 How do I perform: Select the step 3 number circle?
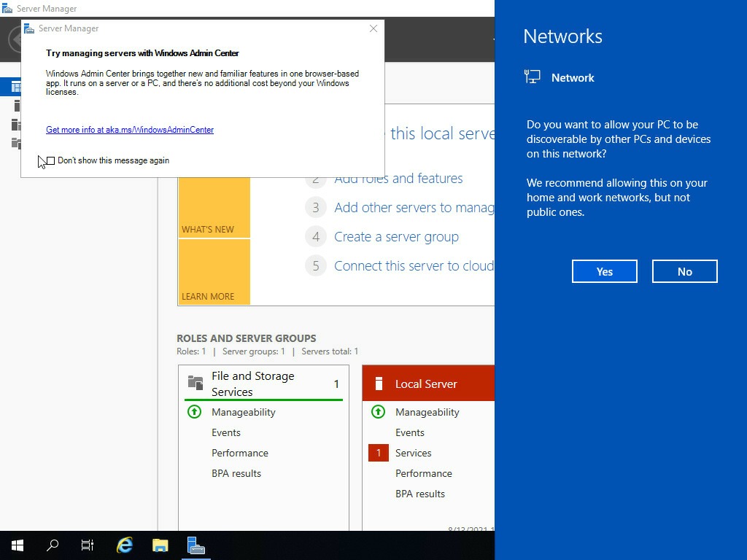pyautogui.click(x=316, y=208)
